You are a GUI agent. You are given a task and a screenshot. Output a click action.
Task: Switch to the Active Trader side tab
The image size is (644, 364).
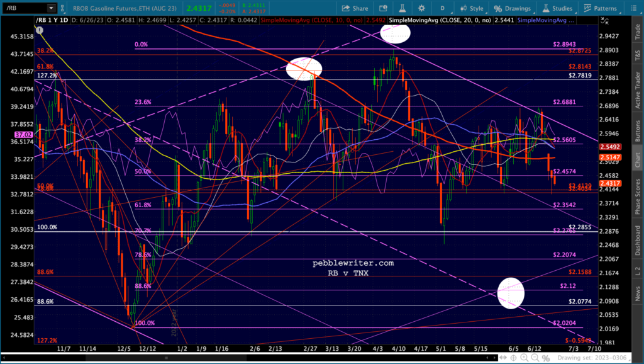click(638, 89)
